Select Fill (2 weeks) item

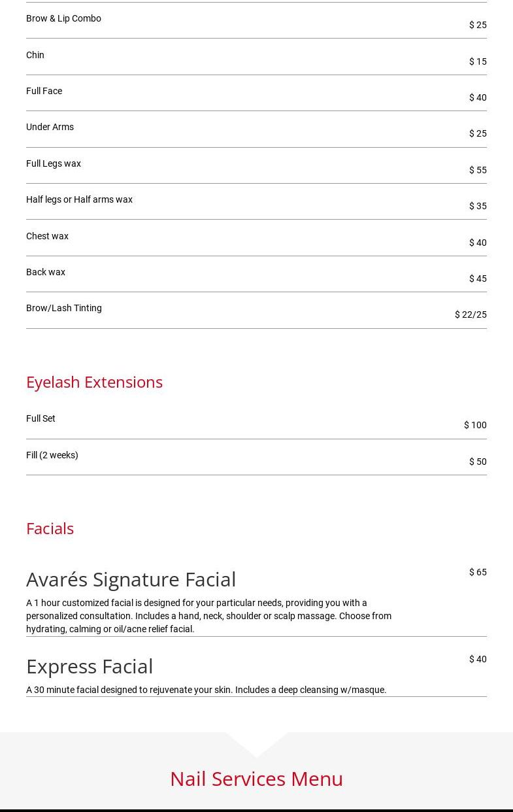[52, 455]
